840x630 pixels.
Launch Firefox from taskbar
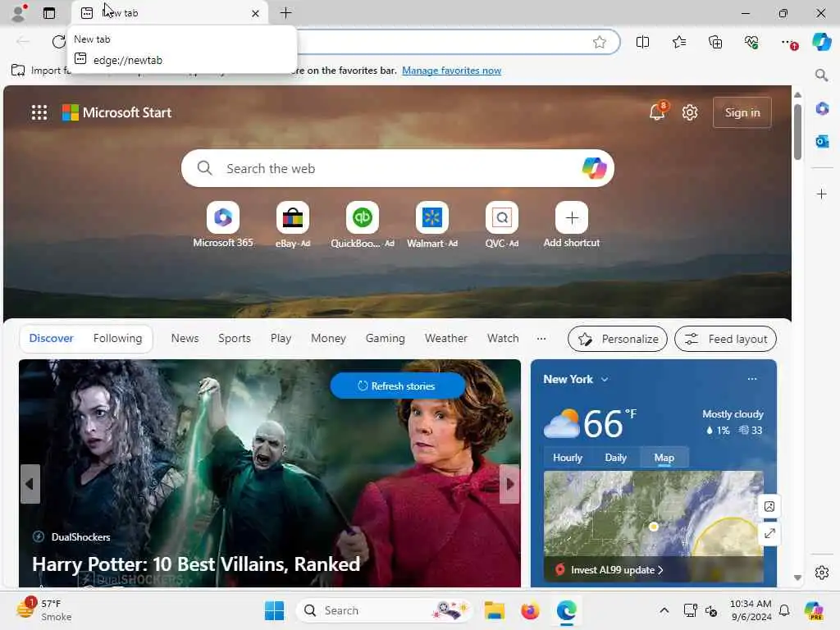[530, 610]
